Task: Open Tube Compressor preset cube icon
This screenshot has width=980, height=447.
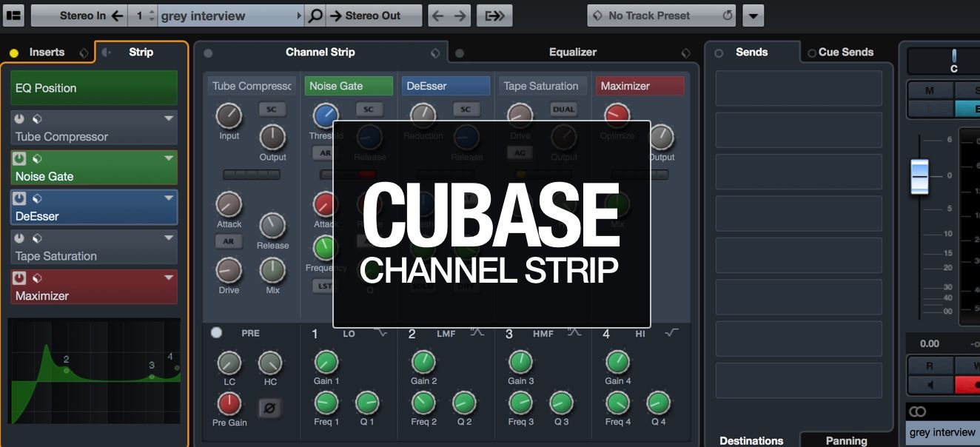Action: coord(36,118)
